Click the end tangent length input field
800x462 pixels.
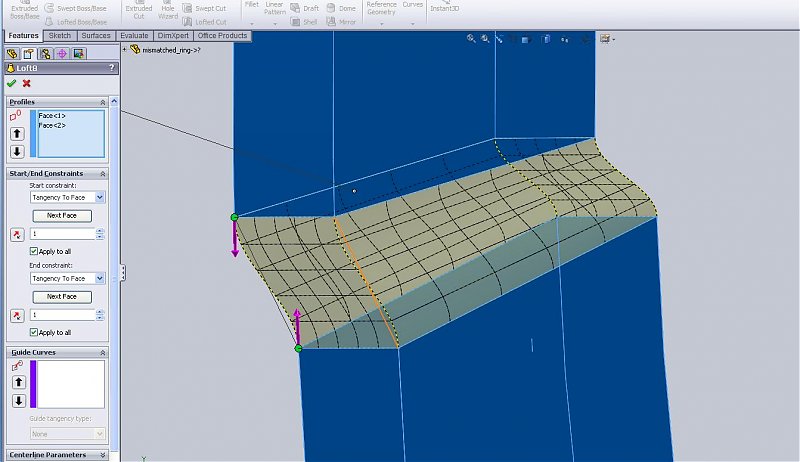63,315
